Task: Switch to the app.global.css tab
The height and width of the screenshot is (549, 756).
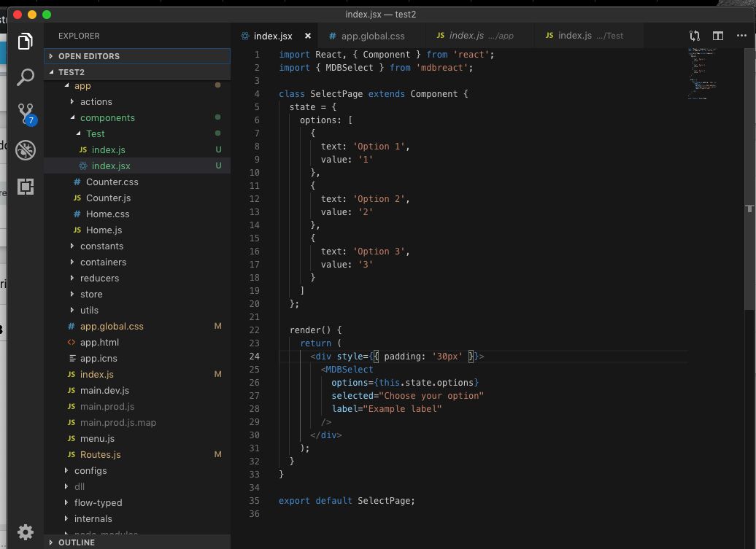Action: (x=372, y=36)
